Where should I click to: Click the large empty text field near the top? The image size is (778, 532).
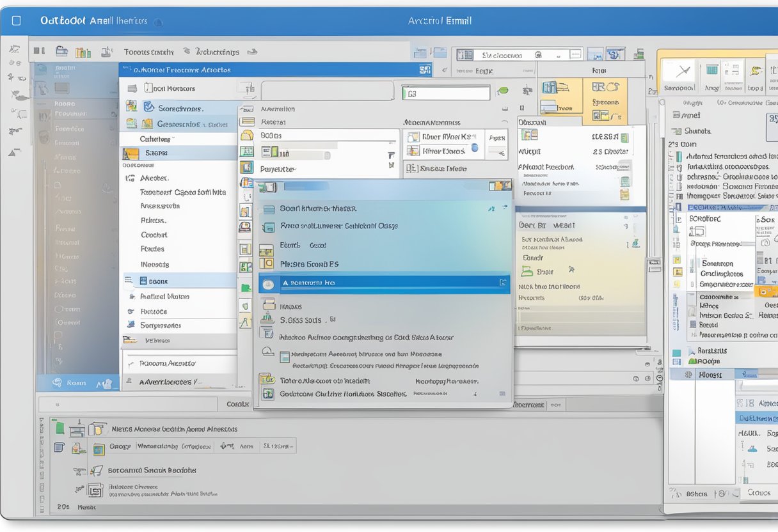326,90
